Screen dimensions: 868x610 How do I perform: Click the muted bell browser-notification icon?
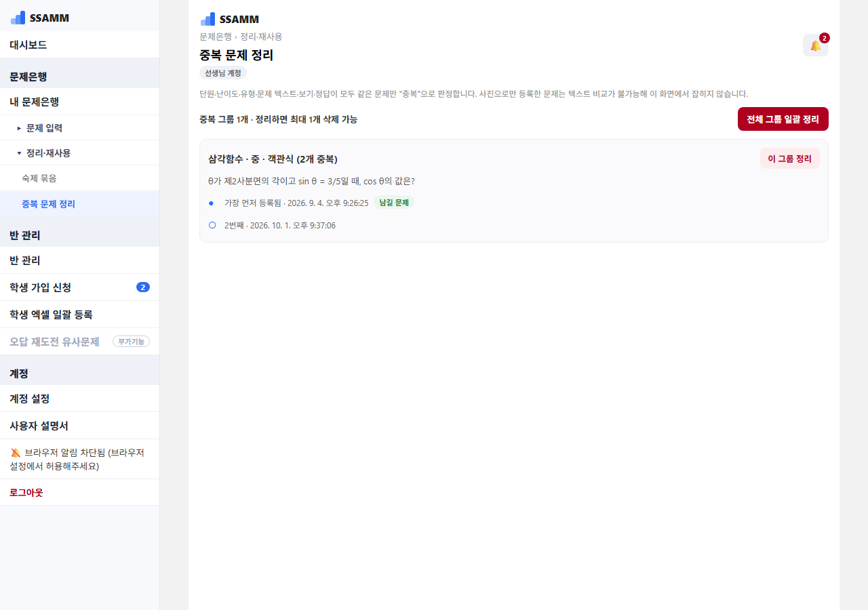click(x=16, y=453)
